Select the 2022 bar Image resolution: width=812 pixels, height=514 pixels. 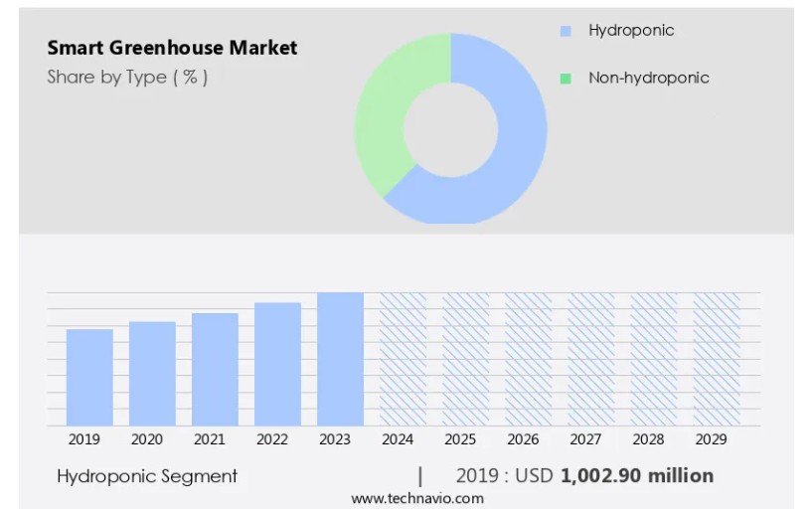coord(277,364)
